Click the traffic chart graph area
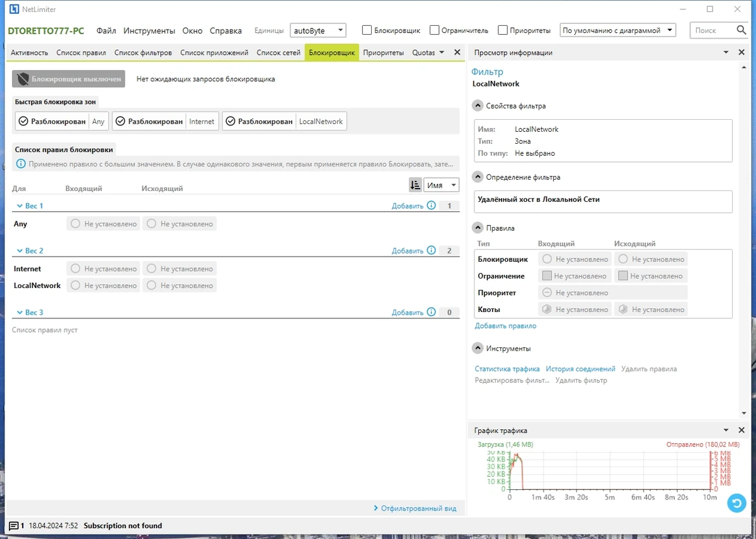Viewport: 756px width, 539px height. pyautogui.click(x=611, y=470)
